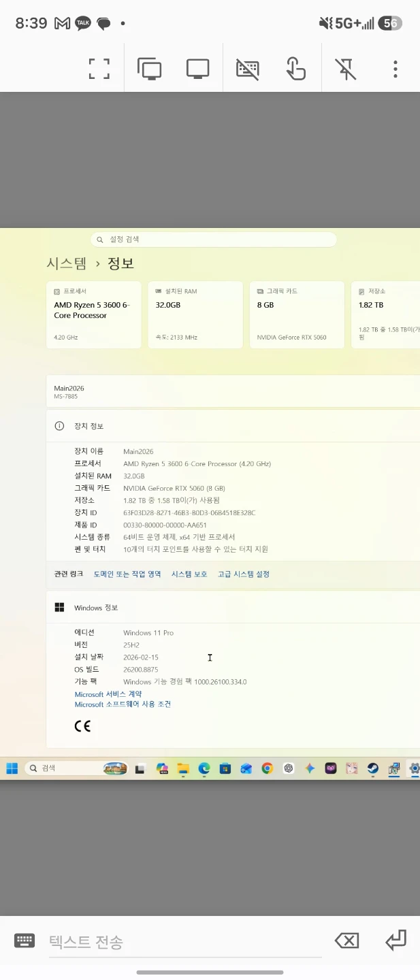
Task: Click the 설정 검색 settings search field
Action: coord(214,240)
